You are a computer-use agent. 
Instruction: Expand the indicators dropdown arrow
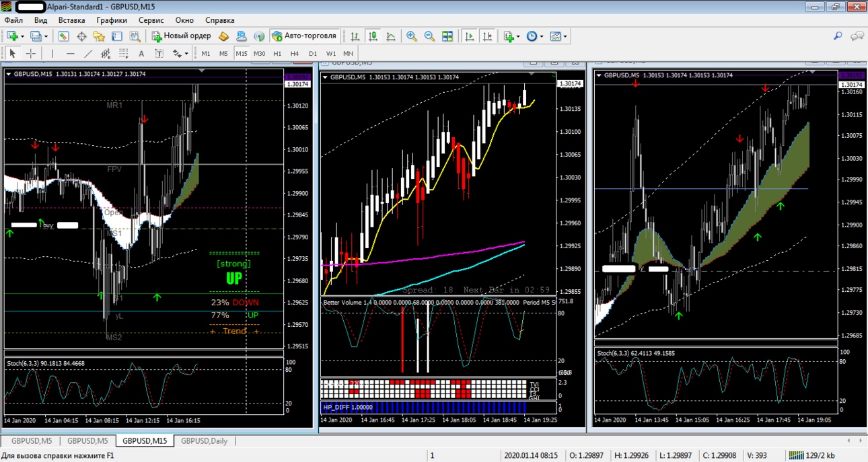[518, 36]
